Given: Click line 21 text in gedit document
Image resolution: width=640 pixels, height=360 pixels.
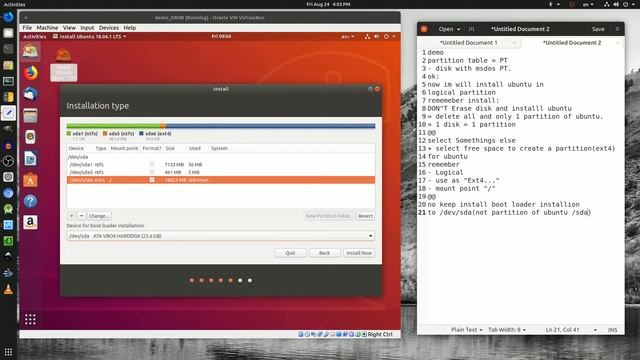Looking at the screenshot, I should (509, 212).
